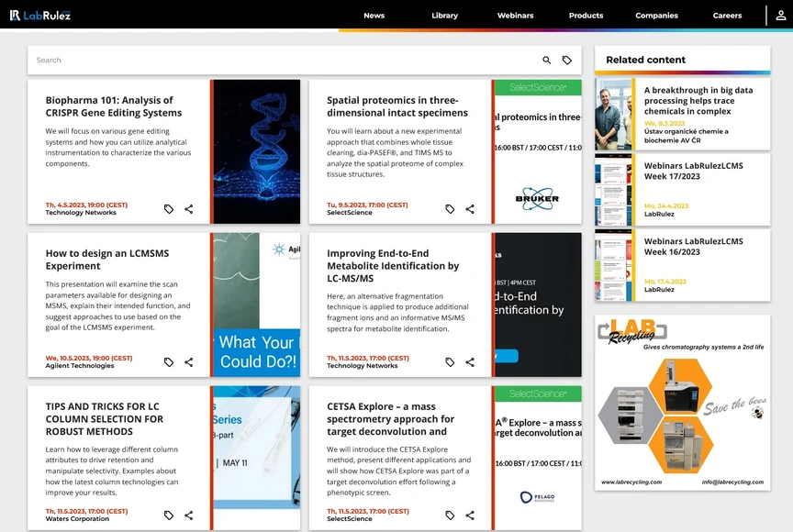Click the DNA helix thumbnail image
Viewport: 793px width, 532px height.
tap(257, 151)
